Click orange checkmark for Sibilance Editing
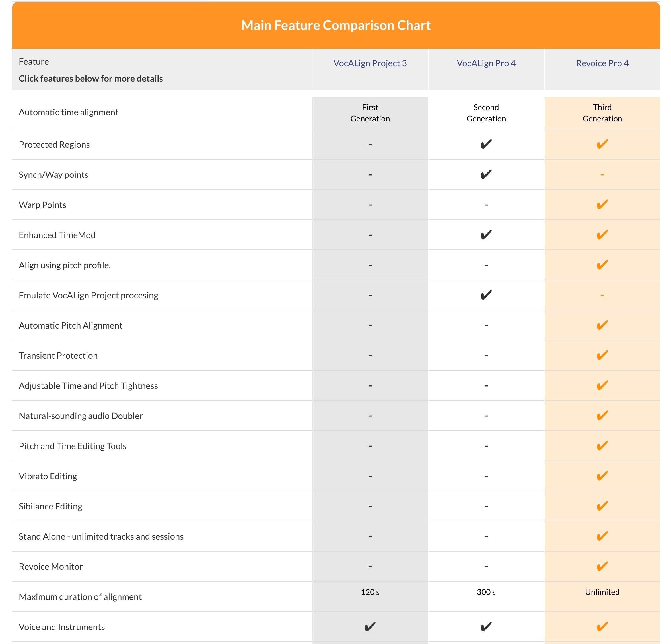The height and width of the screenshot is (644, 671). click(x=602, y=506)
